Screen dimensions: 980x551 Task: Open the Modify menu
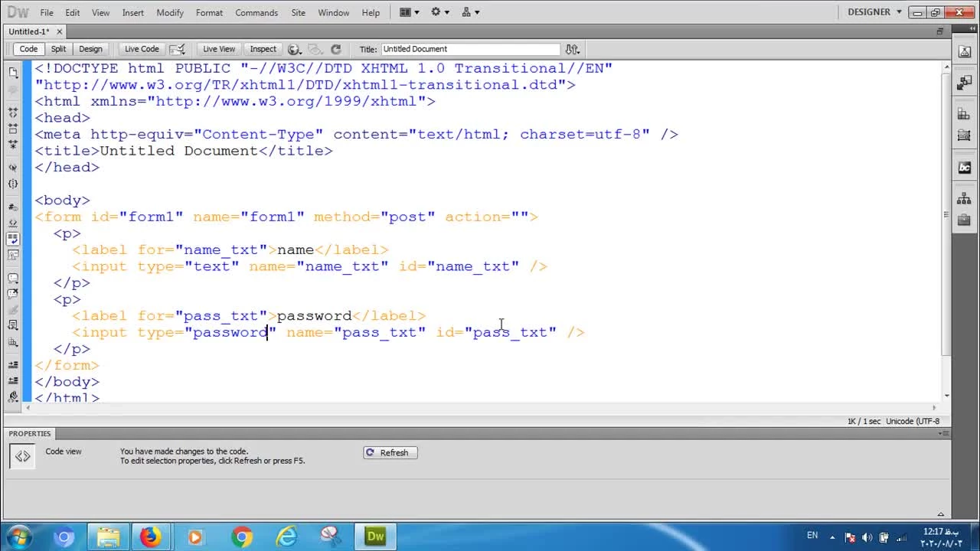[170, 13]
